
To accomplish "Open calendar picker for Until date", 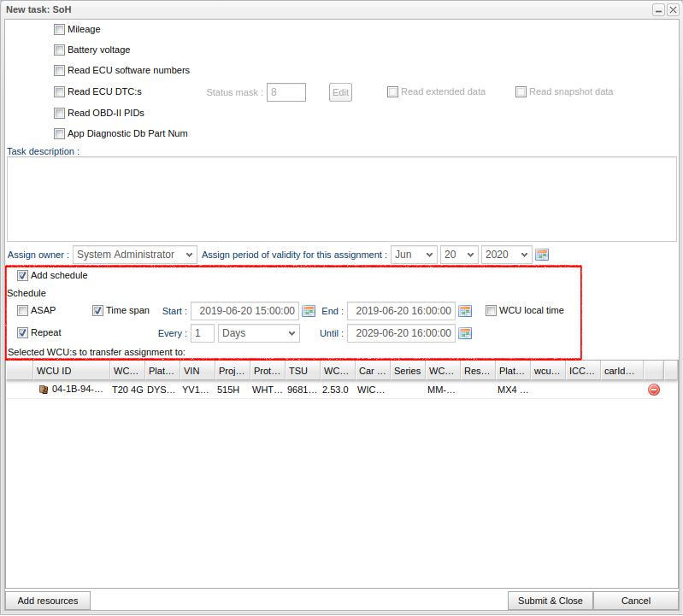I will [x=465, y=333].
